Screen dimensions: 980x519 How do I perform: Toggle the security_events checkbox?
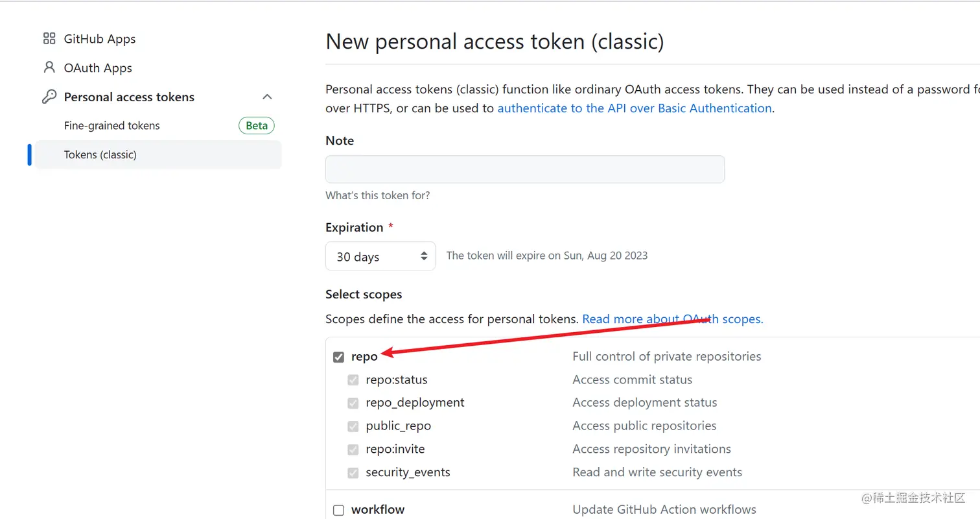point(353,472)
